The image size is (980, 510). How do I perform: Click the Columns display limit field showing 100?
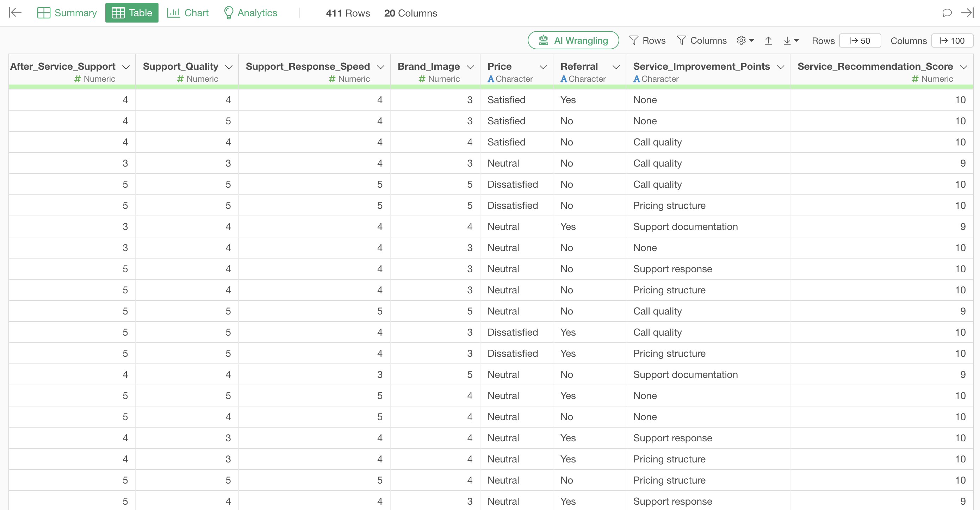[952, 41]
